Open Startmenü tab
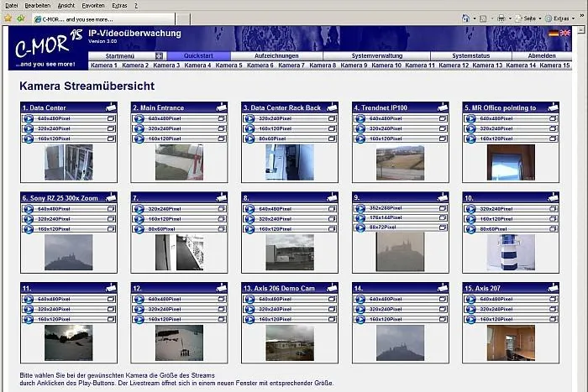This screenshot has width=588, height=392. [119, 56]
